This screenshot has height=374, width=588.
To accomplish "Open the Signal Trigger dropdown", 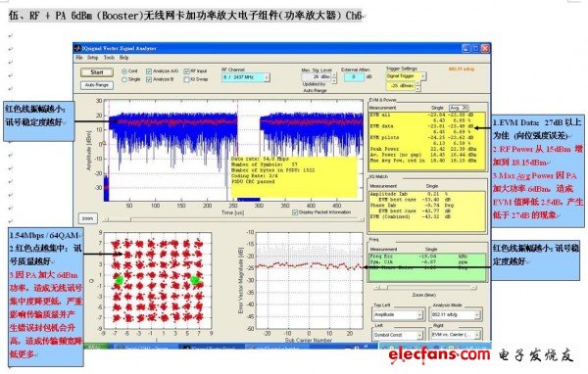I will [x=406, y=76].
